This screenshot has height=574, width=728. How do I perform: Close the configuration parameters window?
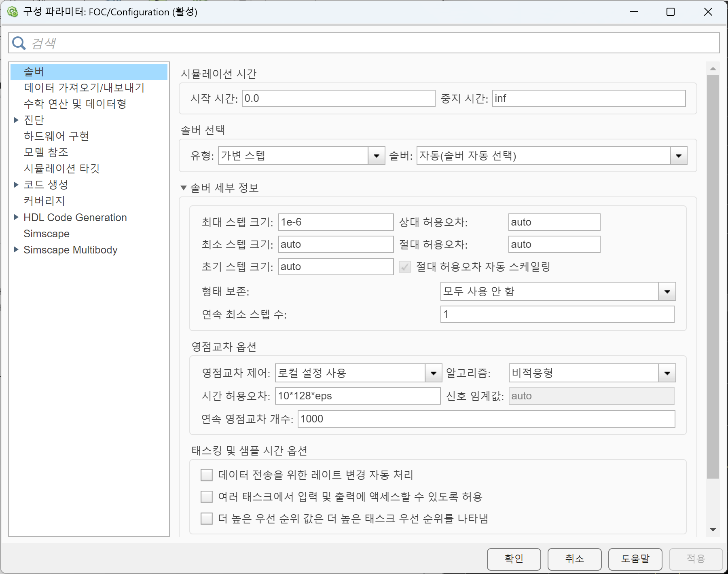pos(708,12)
